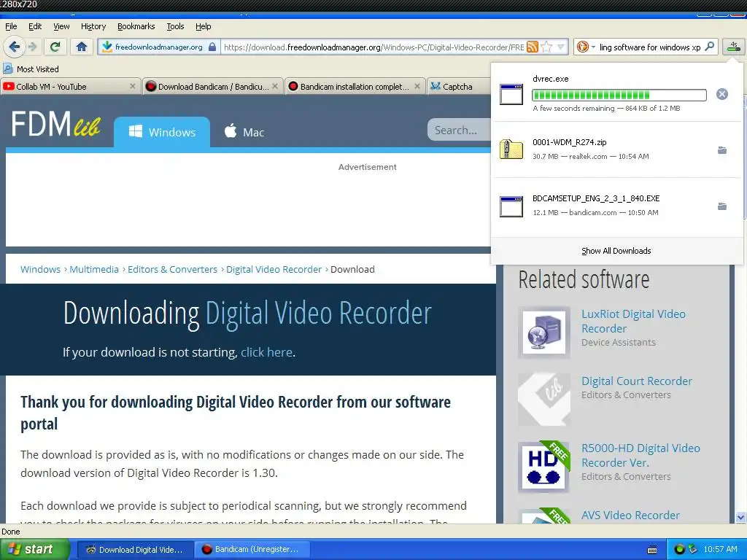
Task: Reload the page with refresh icon
Action: point(55,47)
